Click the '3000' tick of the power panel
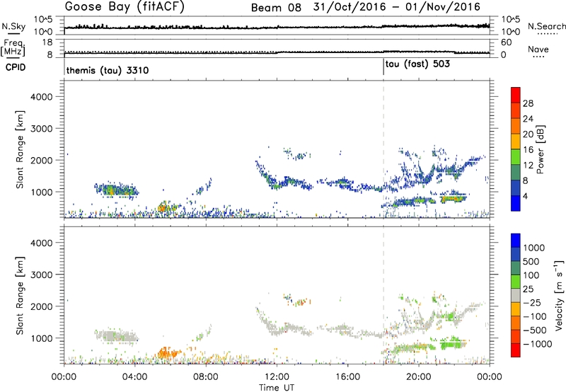 [42, 129]
